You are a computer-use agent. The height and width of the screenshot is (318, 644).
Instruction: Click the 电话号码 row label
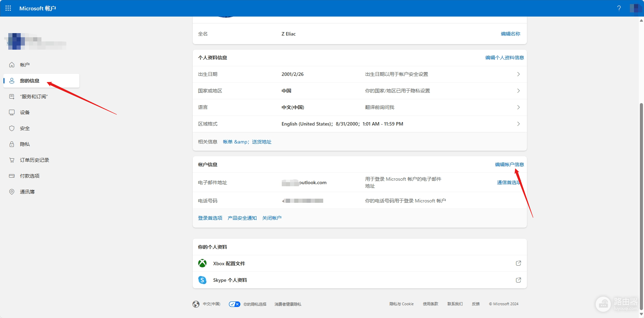pyautogui.click(x=208, y=201)
